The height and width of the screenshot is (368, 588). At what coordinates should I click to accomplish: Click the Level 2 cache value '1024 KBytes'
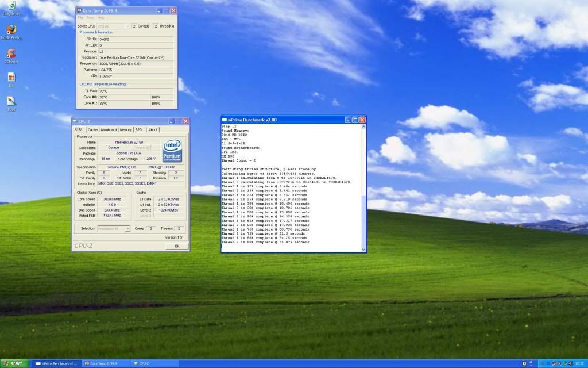tap(168, 210)
